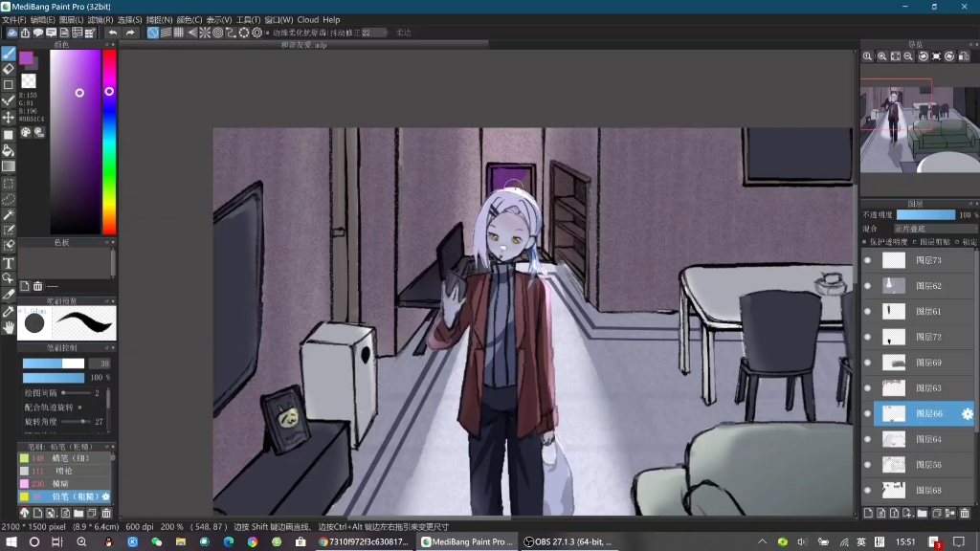
Task: Zoom out using navigator magnifier minus
Action: pos(909,56)
